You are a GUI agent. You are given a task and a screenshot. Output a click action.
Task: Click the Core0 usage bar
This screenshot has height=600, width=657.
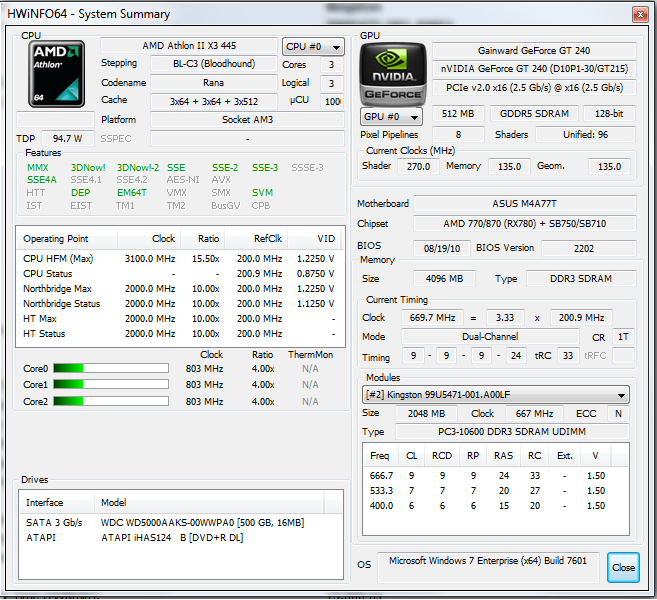pos(111,368)
